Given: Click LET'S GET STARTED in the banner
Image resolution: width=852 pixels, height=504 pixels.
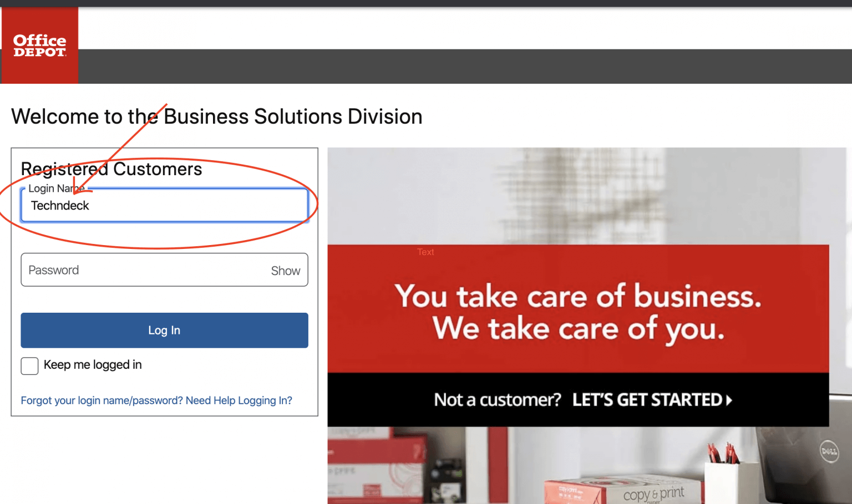Looking at the screenshot, I should [x=647, y=400].
